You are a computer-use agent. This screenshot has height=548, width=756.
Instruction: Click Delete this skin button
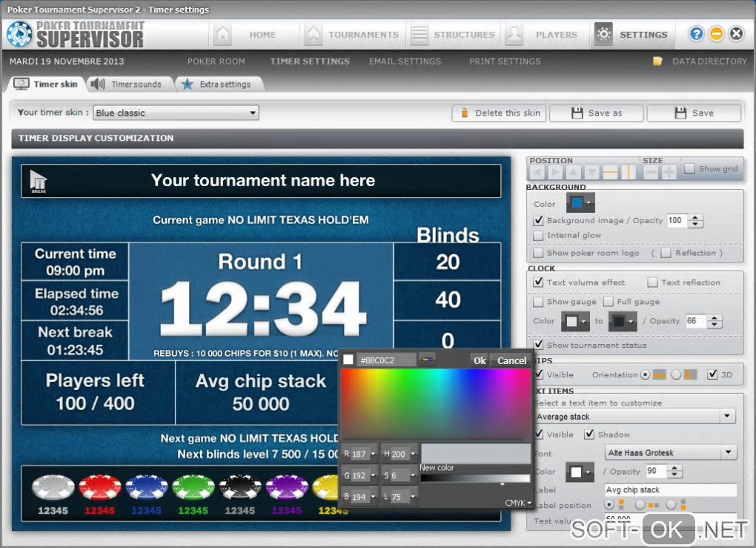click(499, 113)
